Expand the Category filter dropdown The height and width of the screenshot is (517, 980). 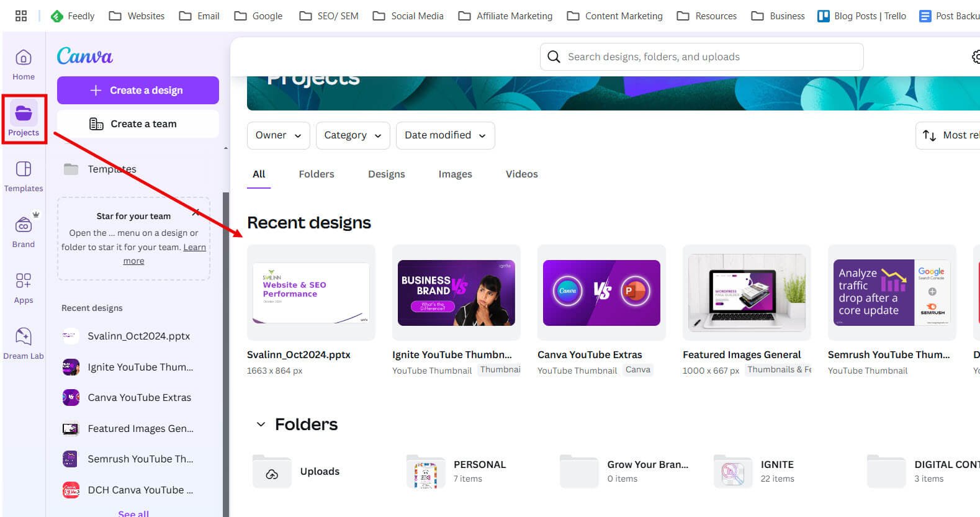353,135
